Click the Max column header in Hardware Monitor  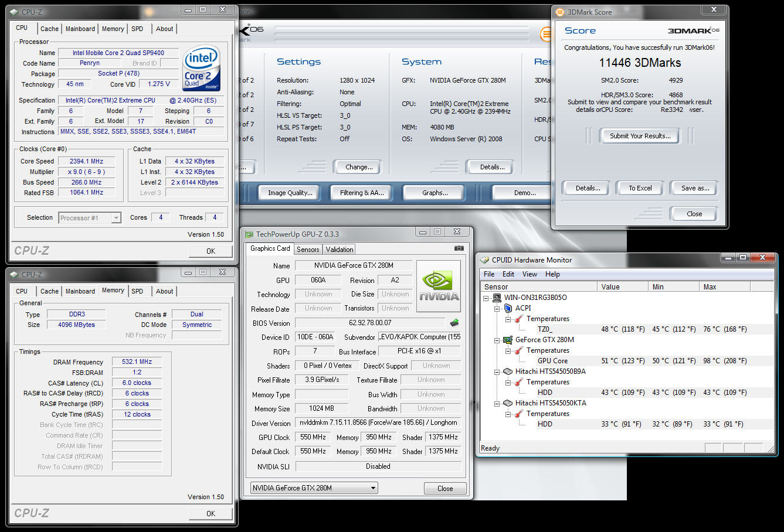point(724,287)
